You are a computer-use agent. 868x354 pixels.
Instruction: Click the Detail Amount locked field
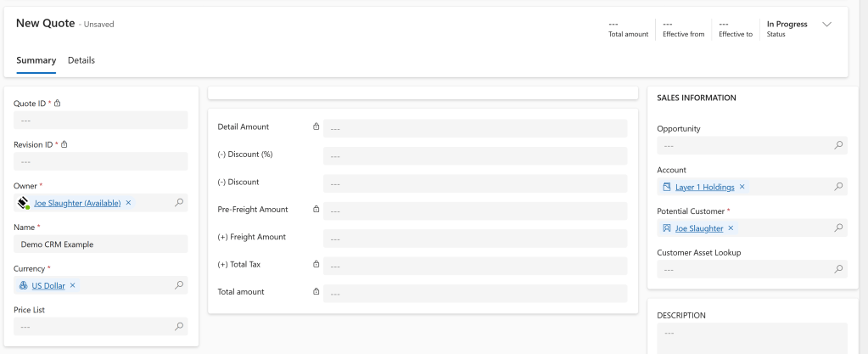pos(475,128)
